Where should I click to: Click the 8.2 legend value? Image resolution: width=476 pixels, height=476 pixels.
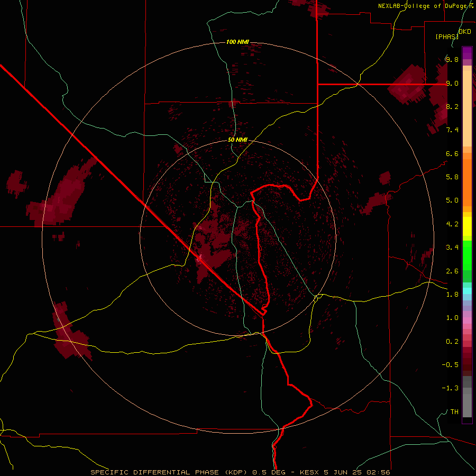pos(452,106)
